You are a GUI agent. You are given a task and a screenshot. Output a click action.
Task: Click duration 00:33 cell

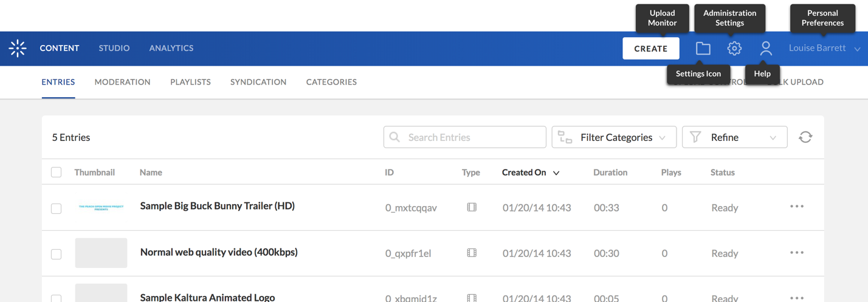(x=607, y=208)
